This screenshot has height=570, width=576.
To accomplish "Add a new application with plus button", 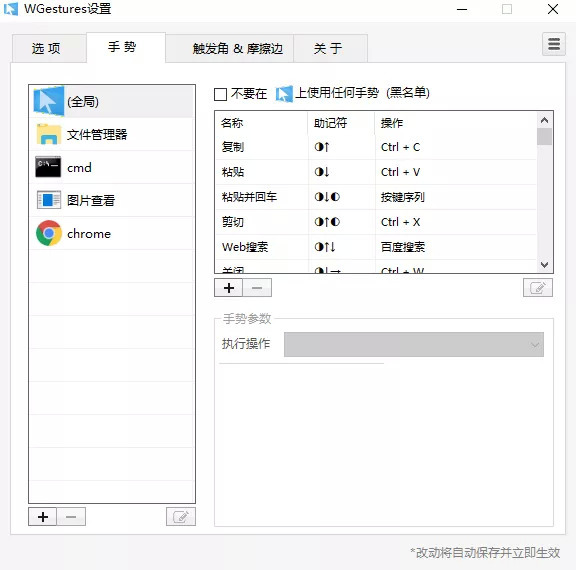I will [43, 517].
